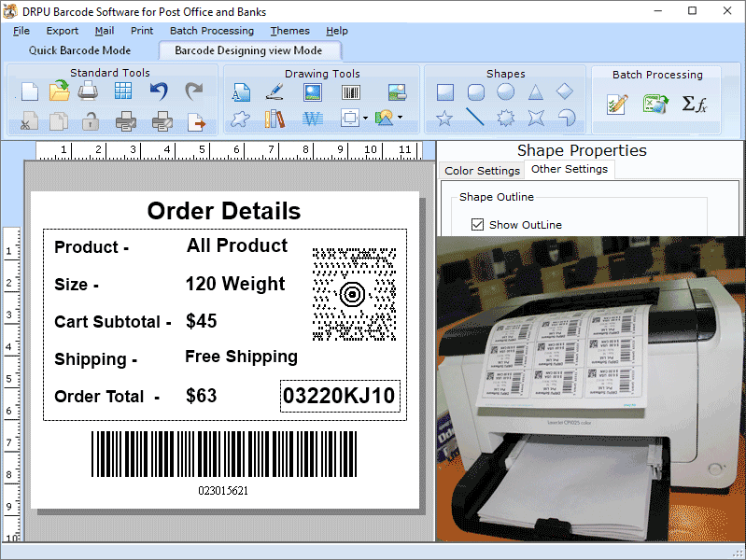Screen dimensions: 746x560
Task: Click the printer photo thumbnail
Action: pyautogui.click(x=591, y=388)
